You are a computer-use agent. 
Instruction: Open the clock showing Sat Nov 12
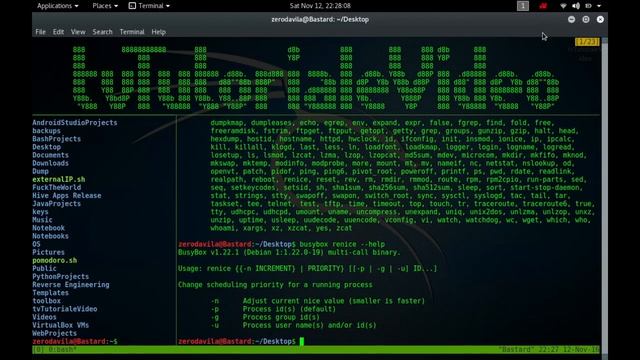[320, 6]
